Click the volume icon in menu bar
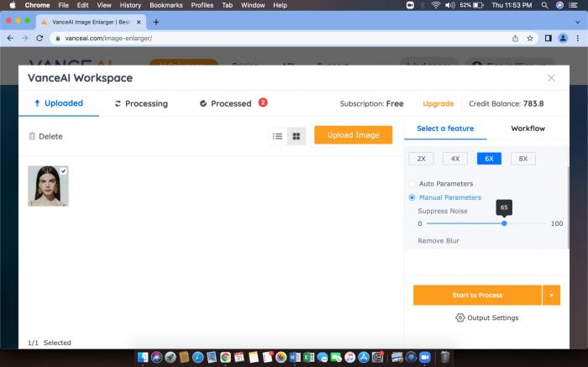 450,5
